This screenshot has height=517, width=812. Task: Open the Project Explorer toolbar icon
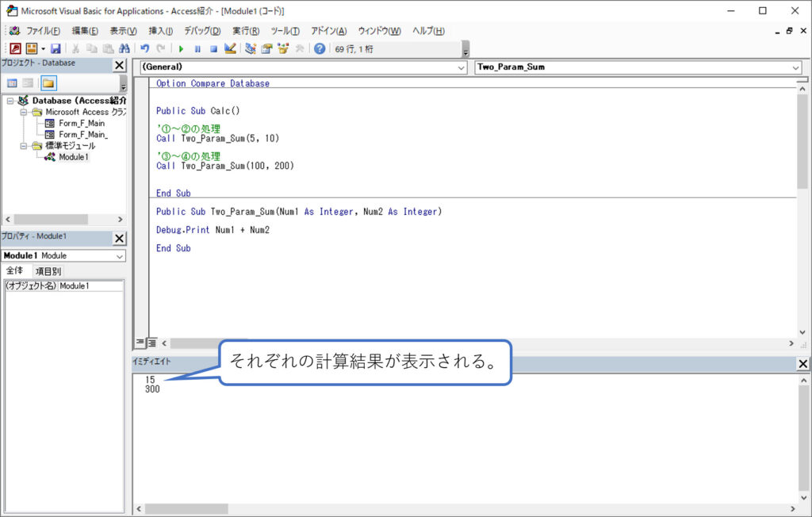coord(251,48)
